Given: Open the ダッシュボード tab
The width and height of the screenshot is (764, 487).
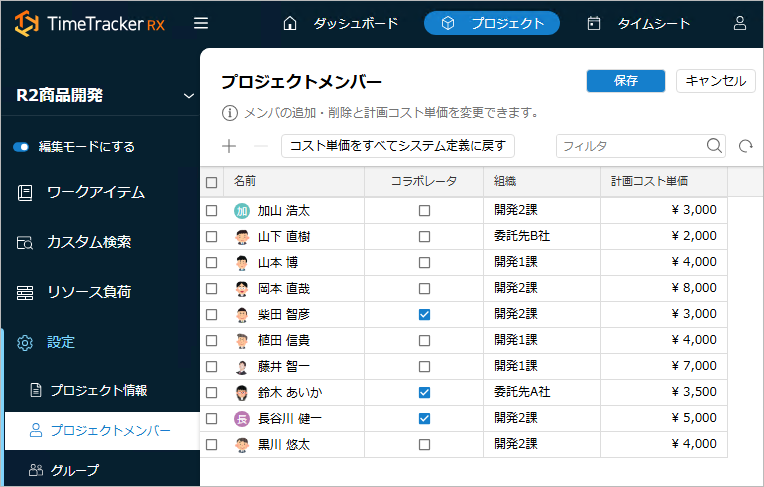Looking at the screenshot, I should 341,23.
